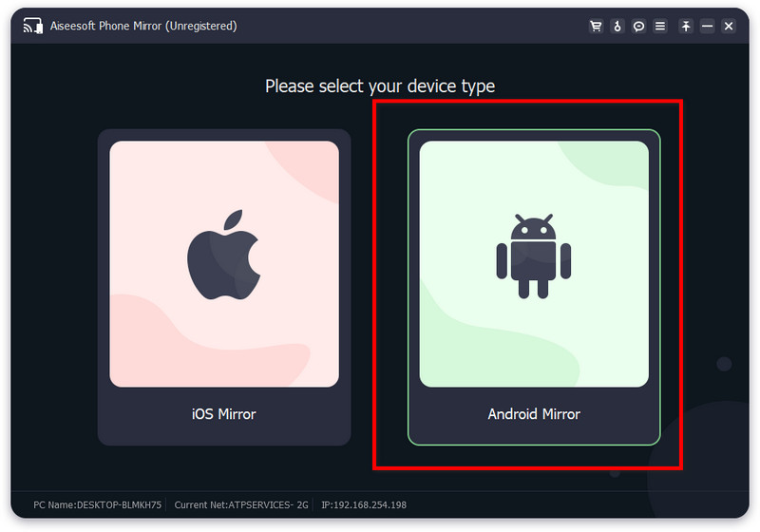This screenshot has width=760, height=532.
Task: Click the Current Net status entry
Action: tap(241, 504)
